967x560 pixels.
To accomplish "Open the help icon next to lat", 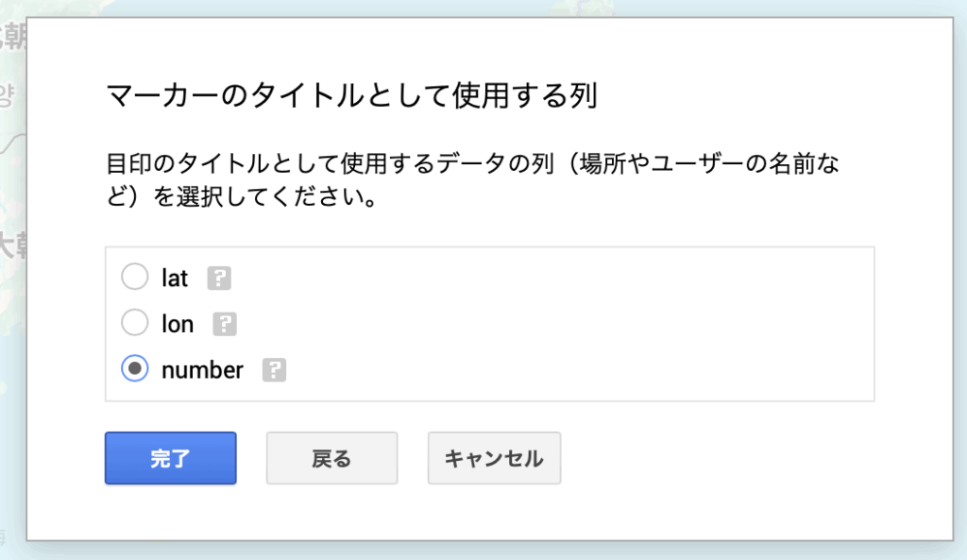I will 219,279.
